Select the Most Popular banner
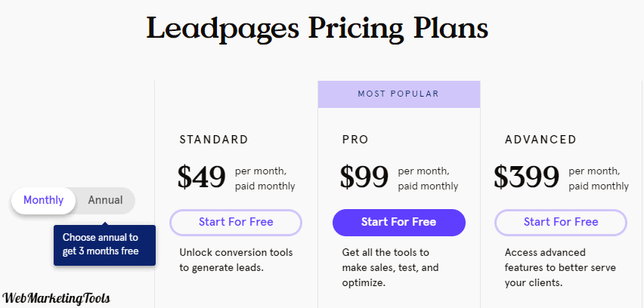The height and width of the screenshot is (308, 644). tap(399, 94)
